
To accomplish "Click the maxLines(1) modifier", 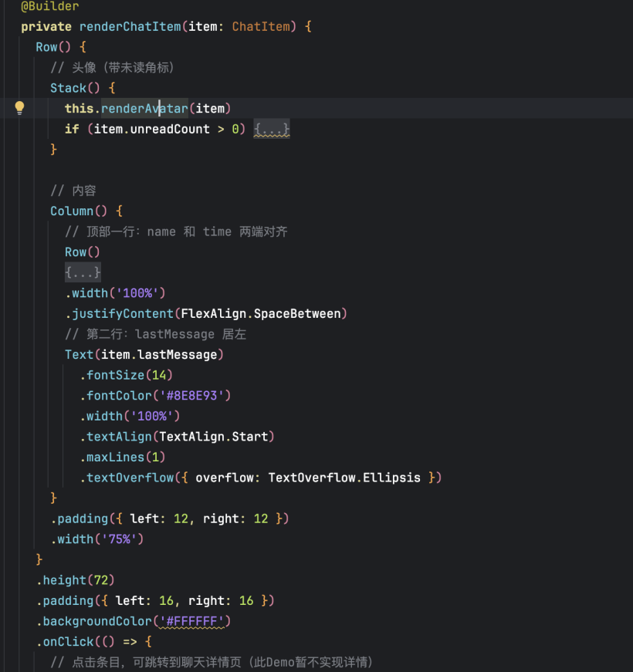I will tap(123, 457).
